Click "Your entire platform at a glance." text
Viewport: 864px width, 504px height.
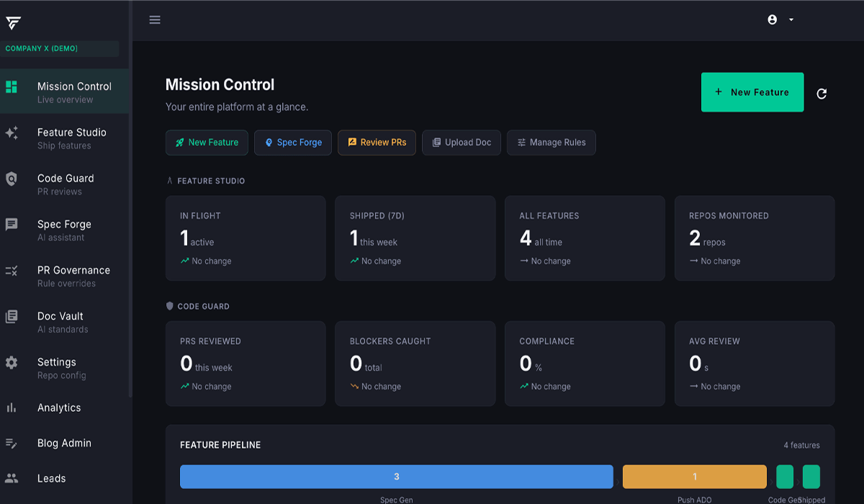(x=237, y=107)
